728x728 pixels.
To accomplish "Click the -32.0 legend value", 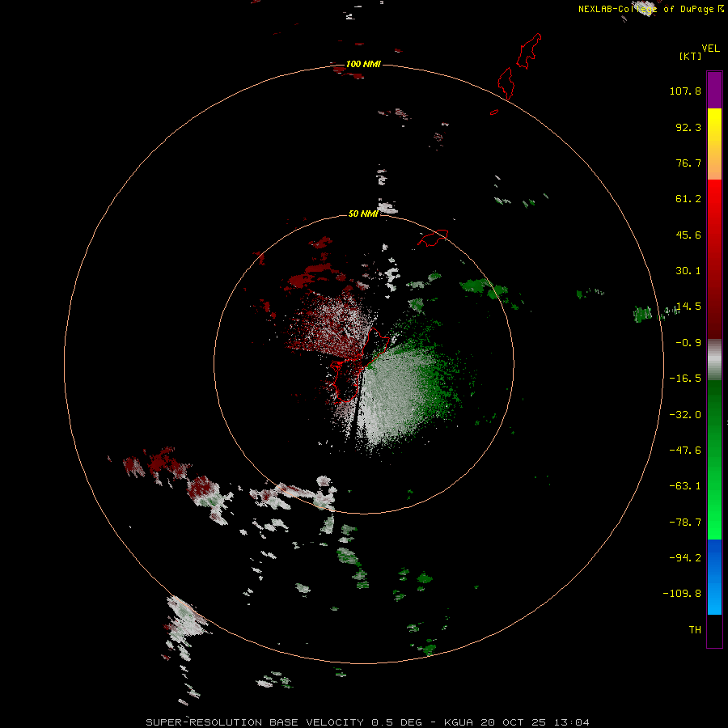I will [685, 415].
